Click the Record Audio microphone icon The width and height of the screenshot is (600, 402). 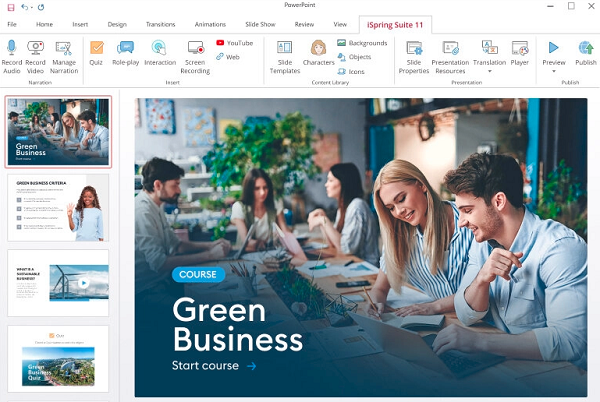12,48
